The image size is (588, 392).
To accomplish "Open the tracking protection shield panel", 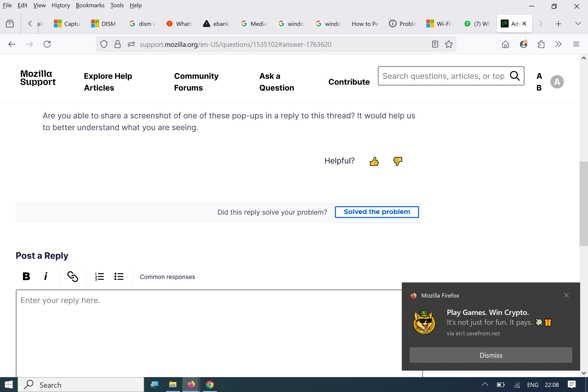I will coord(104,44).
